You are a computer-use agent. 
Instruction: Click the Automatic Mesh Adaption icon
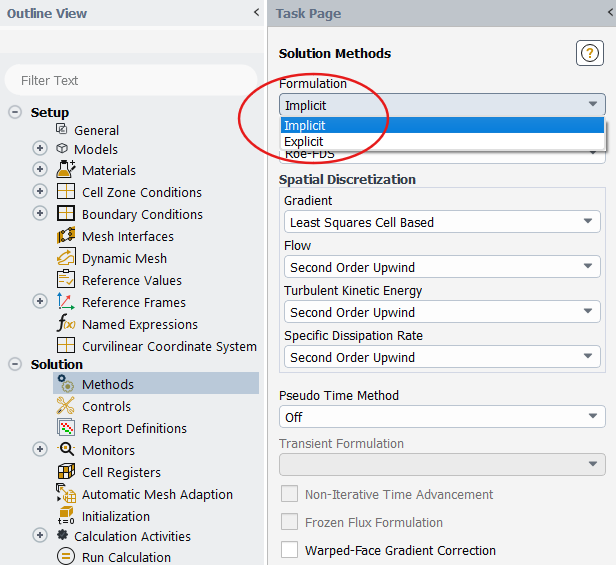pos(66,495)
